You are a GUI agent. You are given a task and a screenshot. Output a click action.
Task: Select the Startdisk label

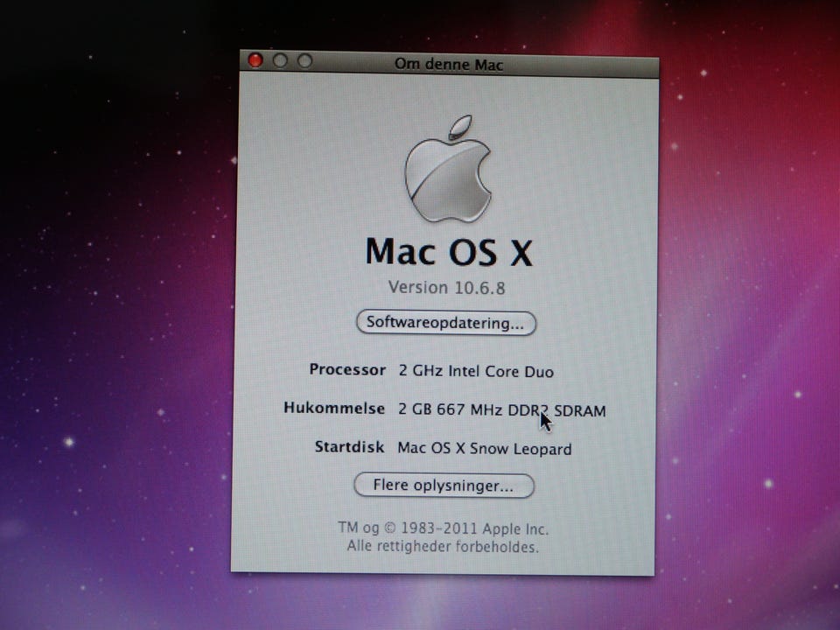tap(349, 447)
